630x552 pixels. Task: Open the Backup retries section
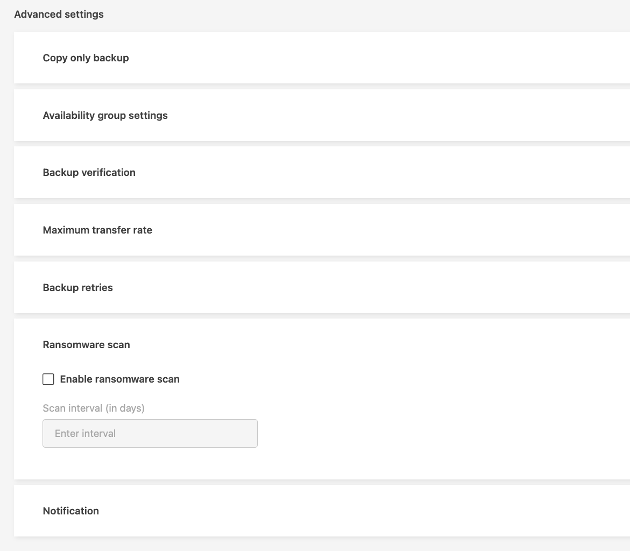coord(320,287)
